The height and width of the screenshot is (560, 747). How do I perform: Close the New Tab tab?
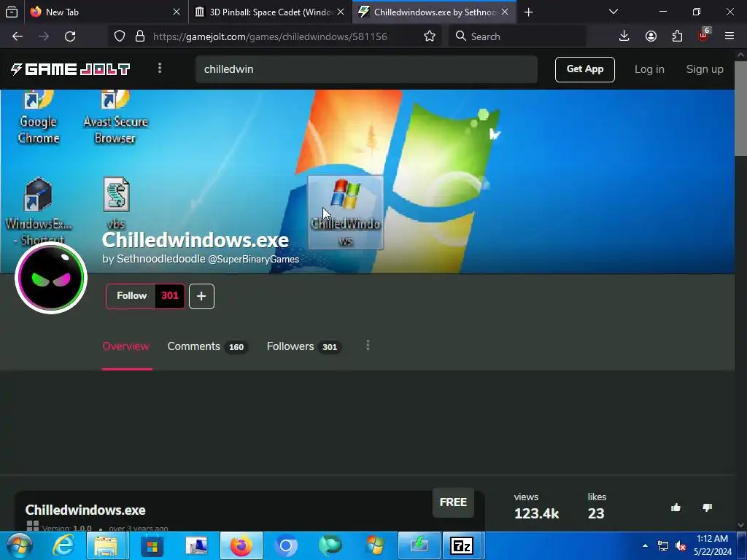tap(177, 12)
